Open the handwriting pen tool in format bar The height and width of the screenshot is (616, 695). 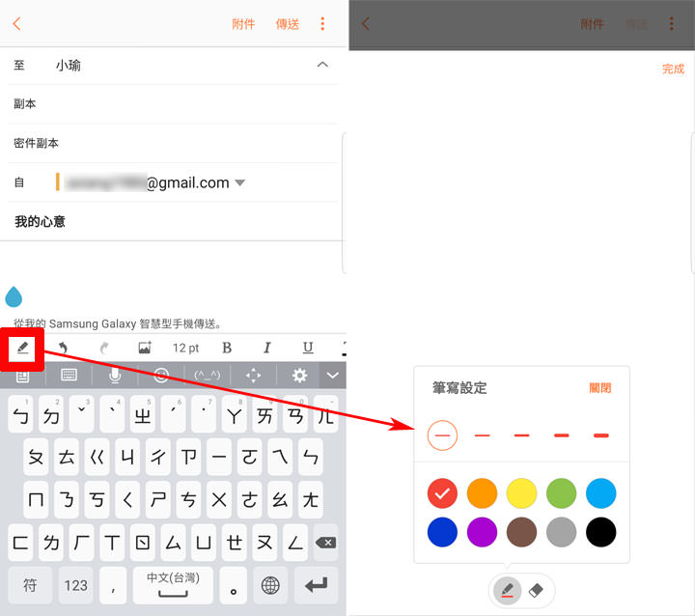pos(22,348)
